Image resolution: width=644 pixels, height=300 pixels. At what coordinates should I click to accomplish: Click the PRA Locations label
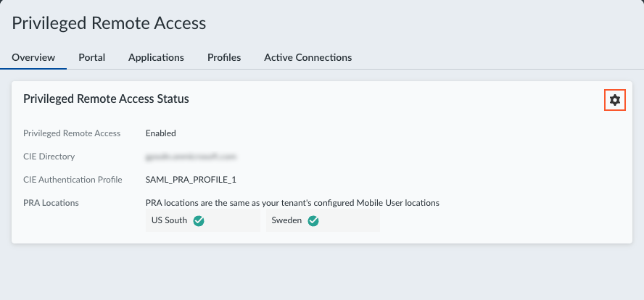pos(51,203)
